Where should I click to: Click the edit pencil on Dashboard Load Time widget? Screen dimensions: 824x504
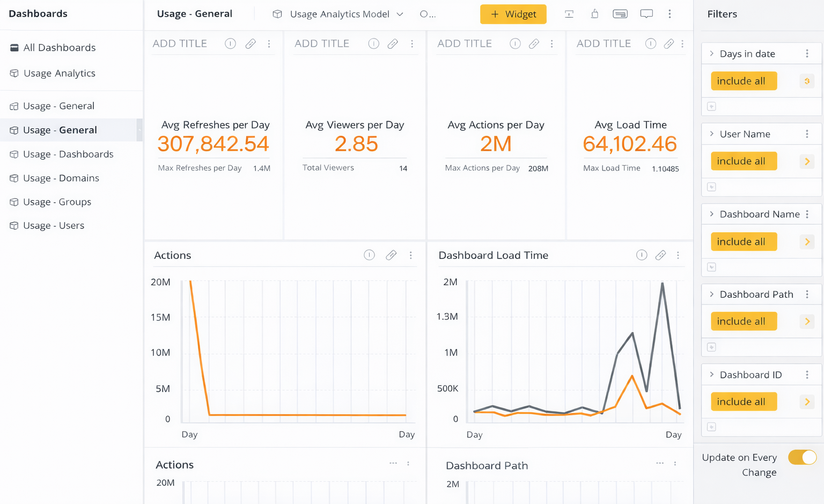(660, 255)
